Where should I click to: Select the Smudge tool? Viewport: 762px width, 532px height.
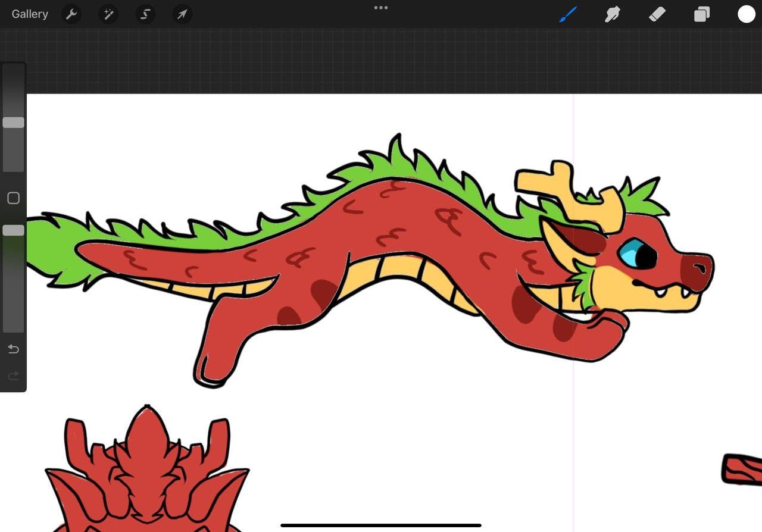pos(613,14)
